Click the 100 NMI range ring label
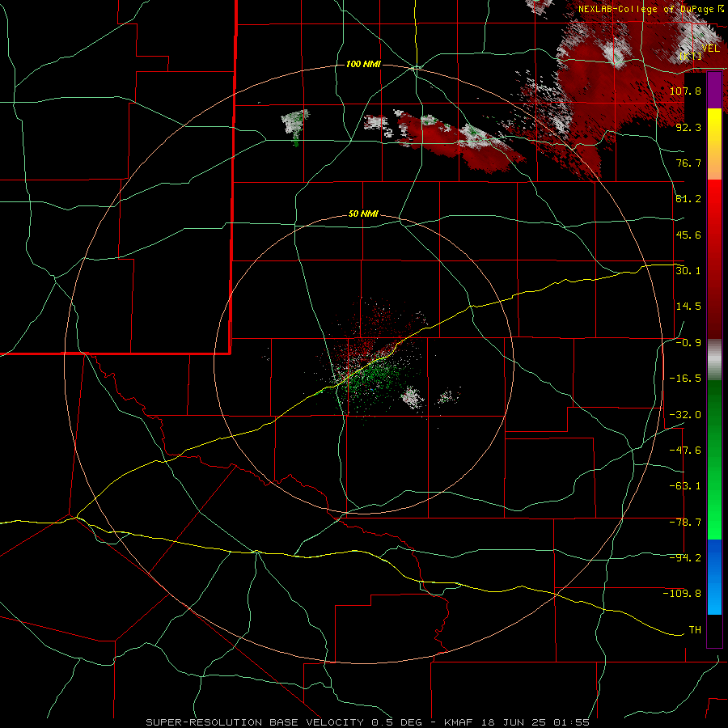This screenshot has height=728, width=728. pos(363,64)
